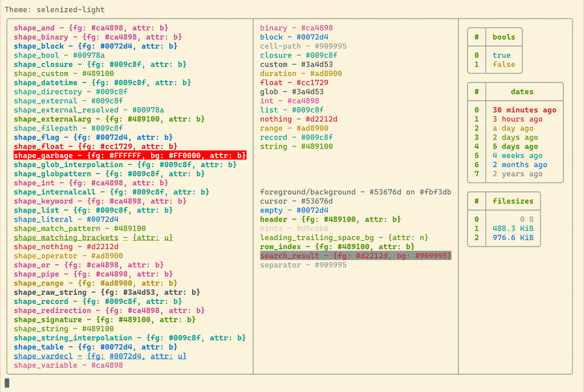Click underlined shape_matching_brackets entry

click(93, 238)
